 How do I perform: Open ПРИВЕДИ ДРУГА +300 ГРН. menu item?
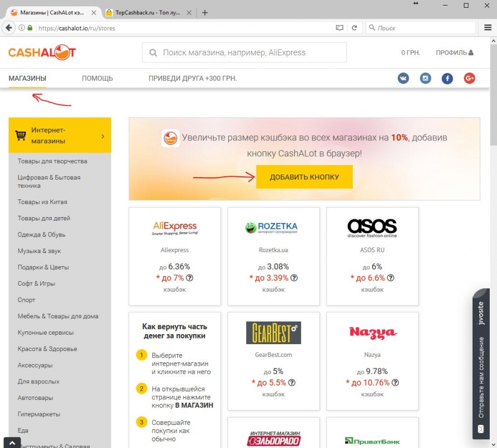coord(193,78)
